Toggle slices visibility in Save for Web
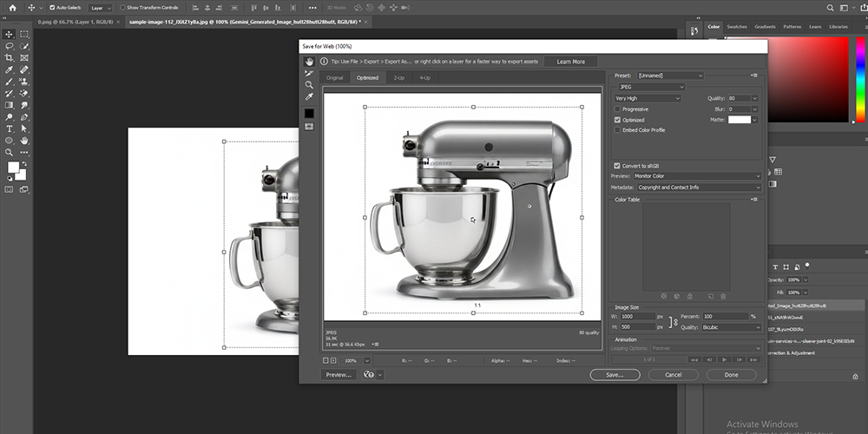Screen dimensions: 868x434 point(309,126)
